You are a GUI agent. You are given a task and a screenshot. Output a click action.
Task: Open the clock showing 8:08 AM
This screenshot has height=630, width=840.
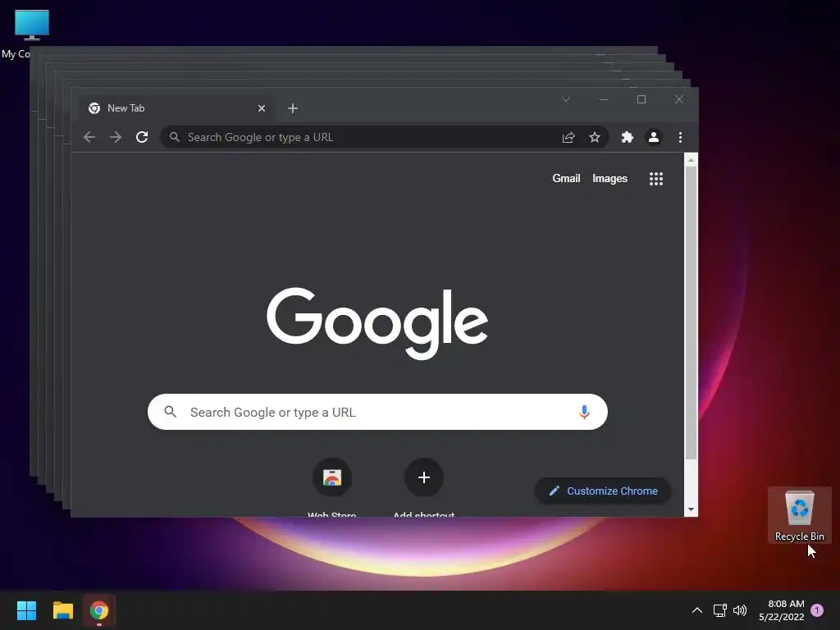tap(782, 610)
